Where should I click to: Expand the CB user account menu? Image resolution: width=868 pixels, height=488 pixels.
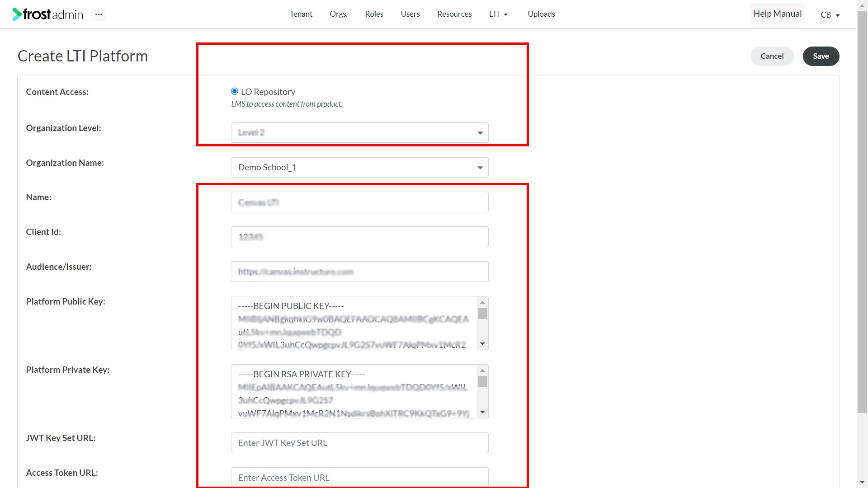pos(830,14)
